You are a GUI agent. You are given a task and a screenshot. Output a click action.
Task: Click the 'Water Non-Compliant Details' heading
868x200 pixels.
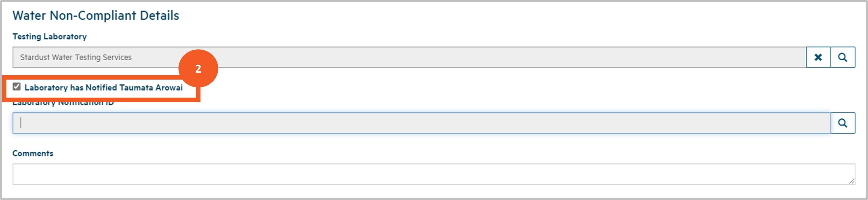[x=96, y=15]
